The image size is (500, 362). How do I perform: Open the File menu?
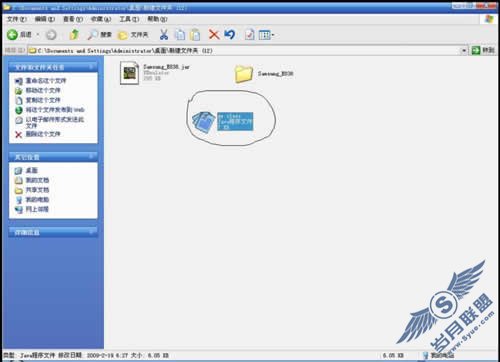tap(17, 19)
